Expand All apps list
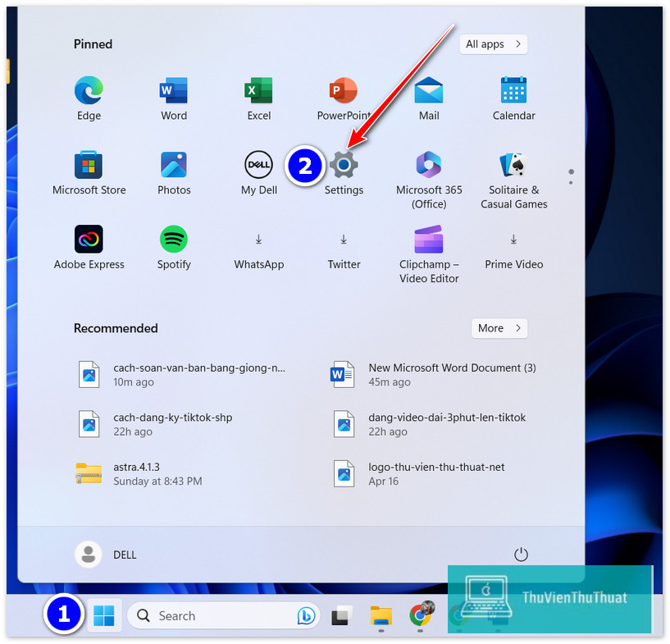This screenshot has width=670, height=644. point(493,44)
